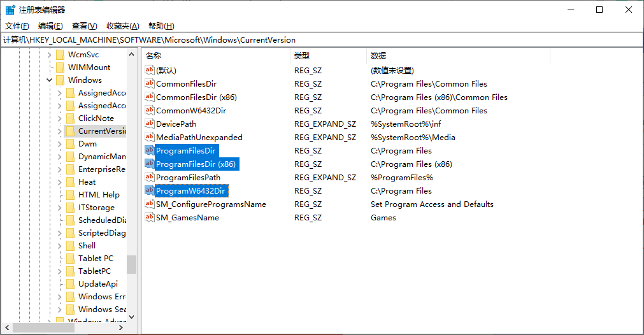This screenshot has height=335, width=644.
Task: Click the folder icon of UpdateApi key
Action: coord(70,283)
